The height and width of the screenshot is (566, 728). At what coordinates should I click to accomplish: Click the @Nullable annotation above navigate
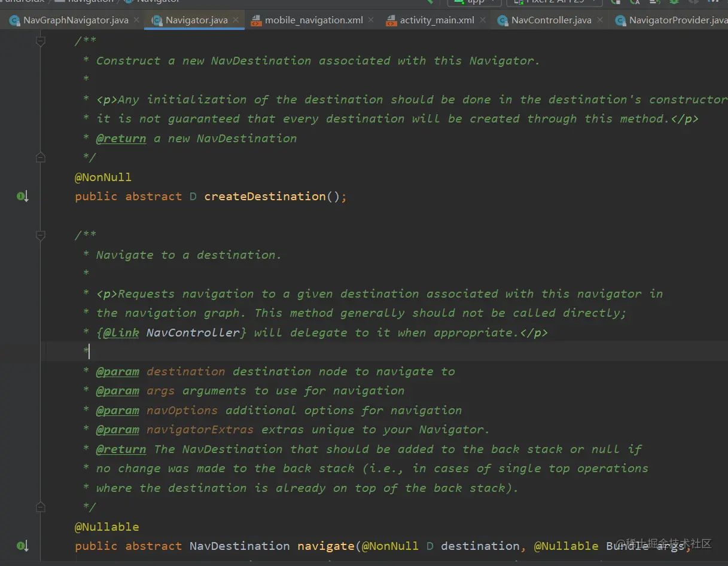[x=106, y=527]
